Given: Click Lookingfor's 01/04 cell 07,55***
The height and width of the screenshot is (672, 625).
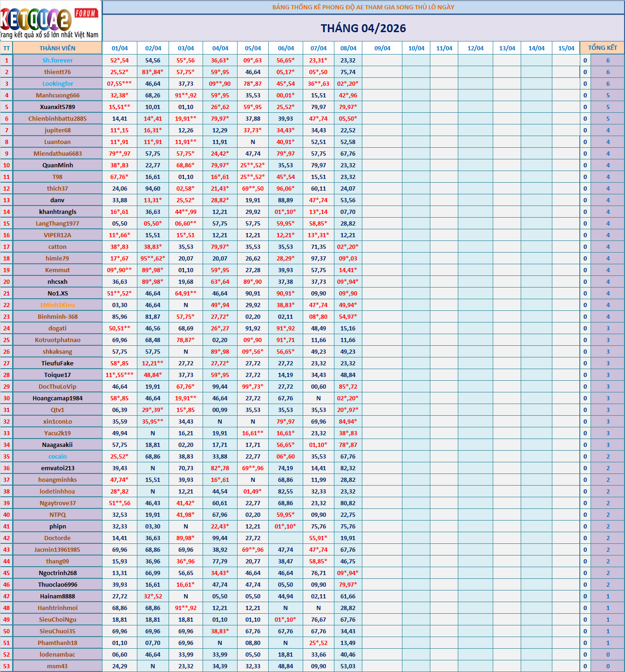Looking at the screenshot, I should (120, 83).
